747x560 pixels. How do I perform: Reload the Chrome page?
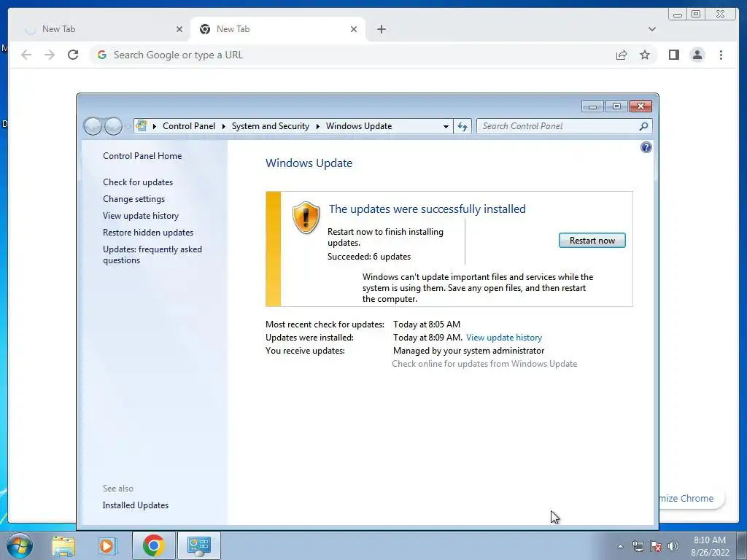pos(73,55)
